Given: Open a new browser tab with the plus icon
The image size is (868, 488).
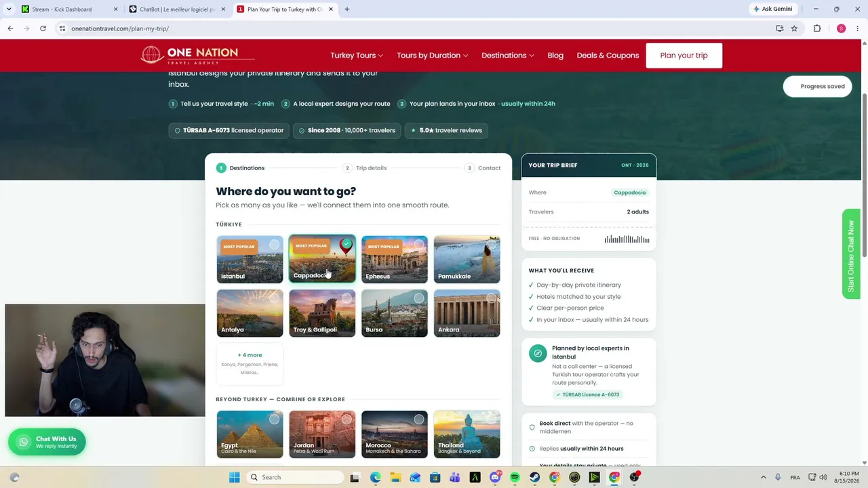Looking at the screenshot, I should (347, 9).
